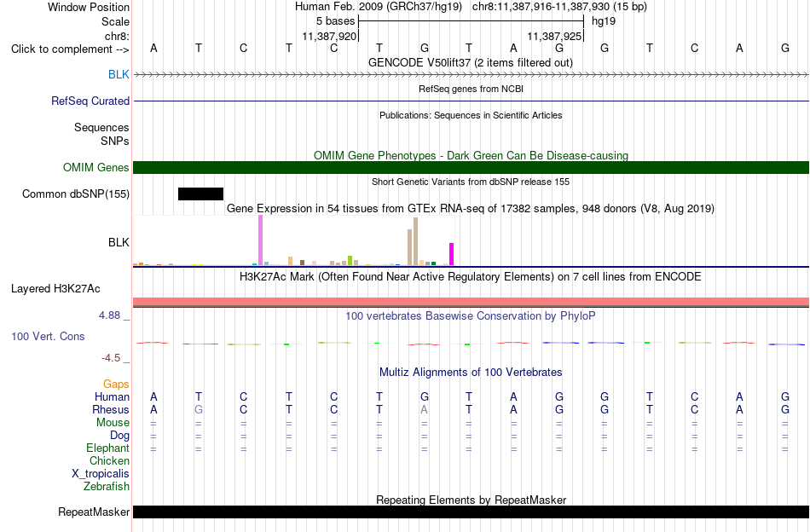Image resolution: width=810 pixels, height=532 pixels.
Task: Click the 'Rhesus' species label
Action: click(x=111, y=409)
